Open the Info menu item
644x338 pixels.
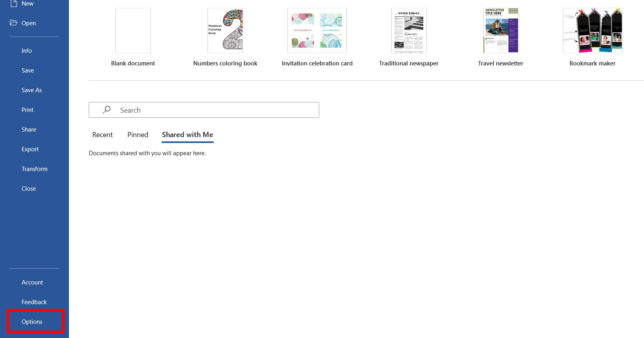tap(27, 51)
